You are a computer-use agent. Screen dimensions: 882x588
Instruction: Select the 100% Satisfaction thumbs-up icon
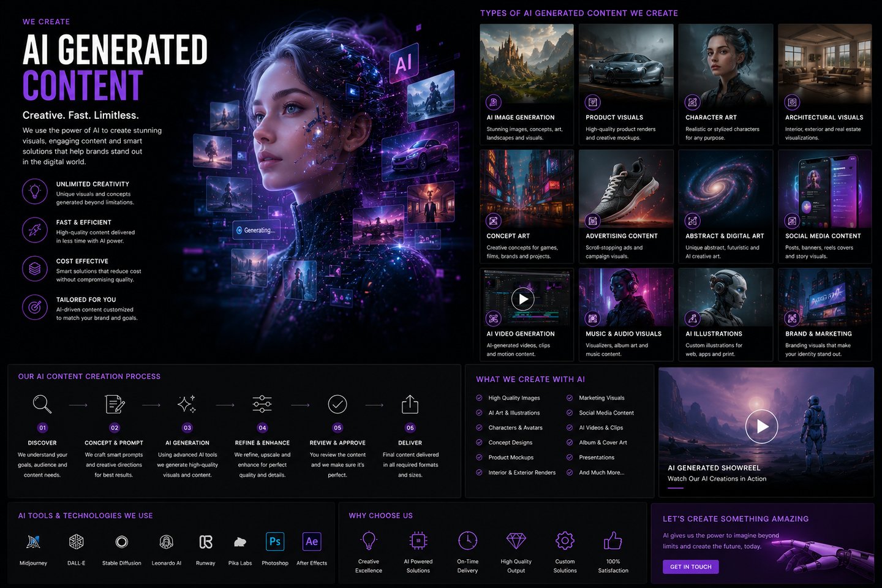point(613,540)
